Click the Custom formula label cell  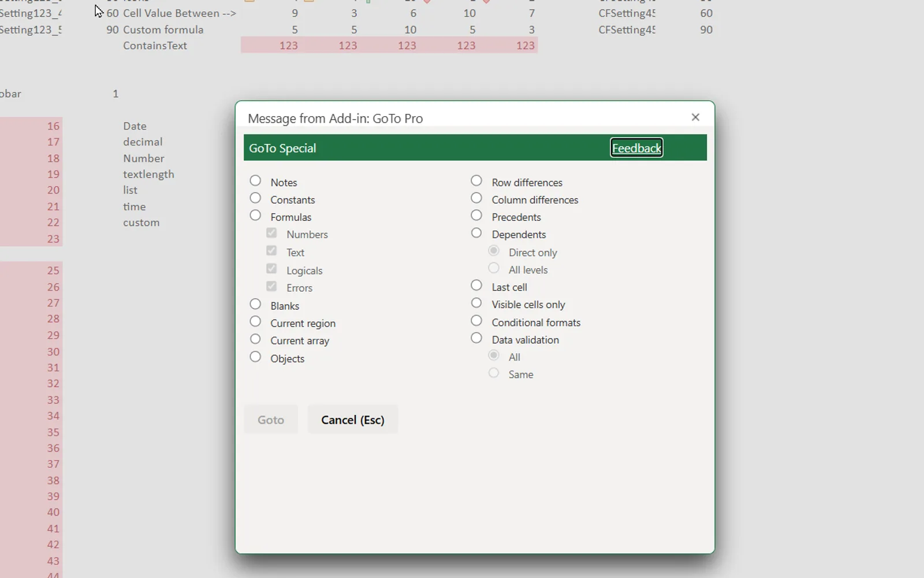163,29
